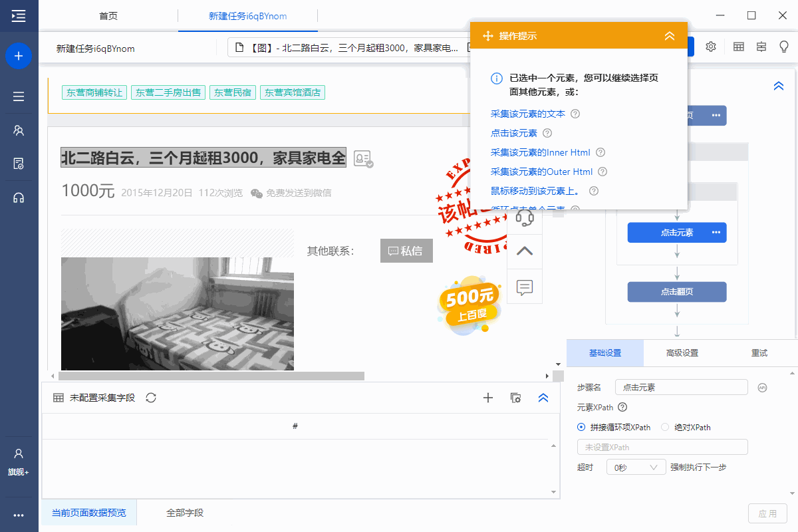Image resolution: width=798 pixels, height=532 pixels.
Task: Open the three-dots more menu in sidebar
Action: [x=19, y=515]
